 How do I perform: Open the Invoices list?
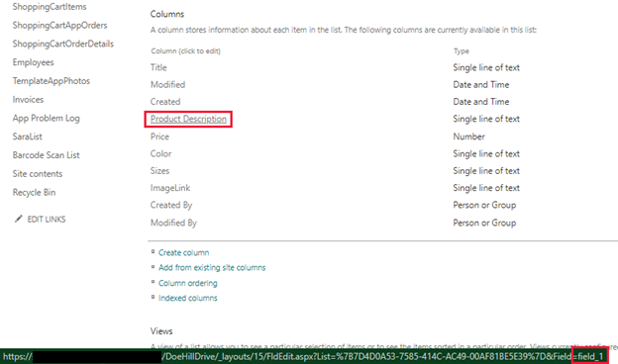point(28,100)
